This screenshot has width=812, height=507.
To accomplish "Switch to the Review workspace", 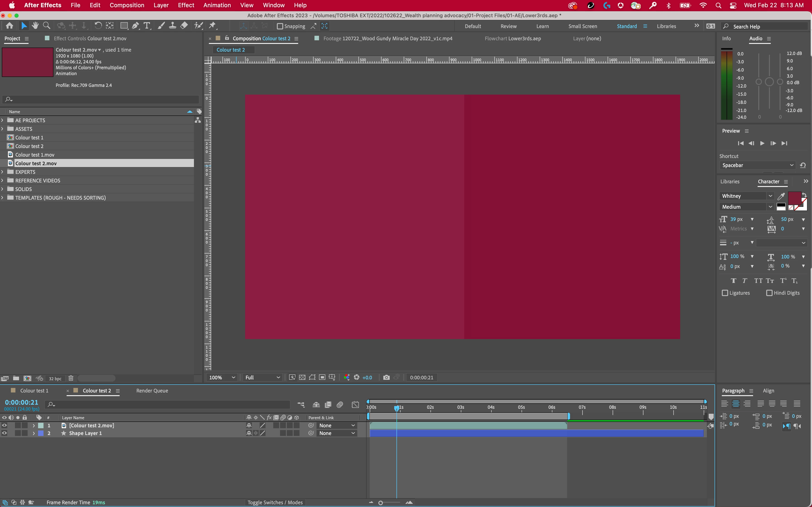I will 508,26.
